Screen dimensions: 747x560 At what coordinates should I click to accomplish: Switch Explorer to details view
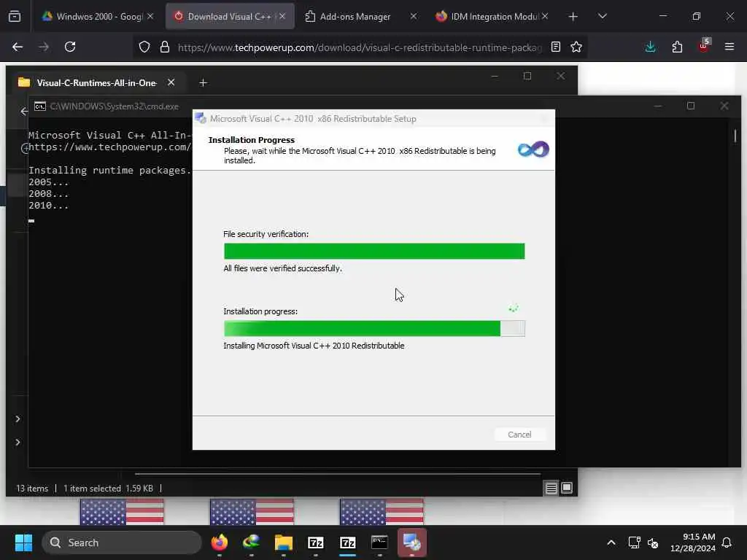point(551,488)
